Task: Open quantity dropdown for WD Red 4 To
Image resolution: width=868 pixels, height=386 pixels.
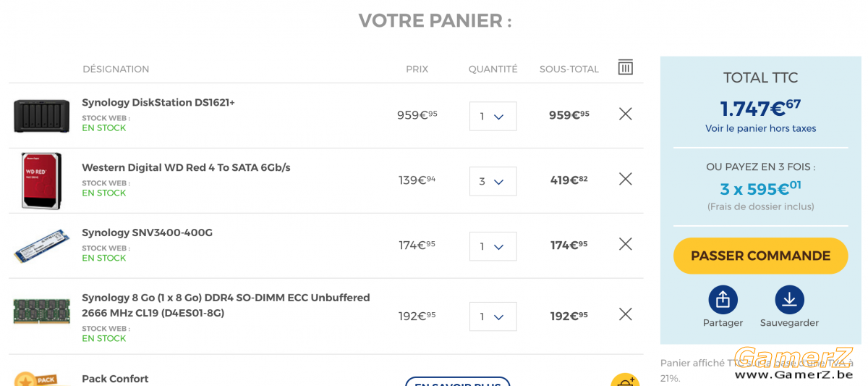Action: tap(493, 181)
